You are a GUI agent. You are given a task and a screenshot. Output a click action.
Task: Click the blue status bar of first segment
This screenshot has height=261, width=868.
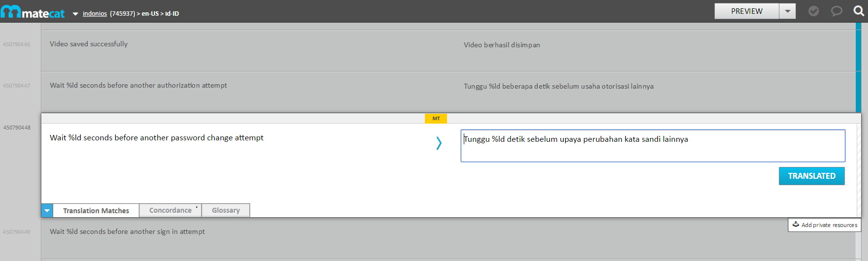[x=858, y=50]
